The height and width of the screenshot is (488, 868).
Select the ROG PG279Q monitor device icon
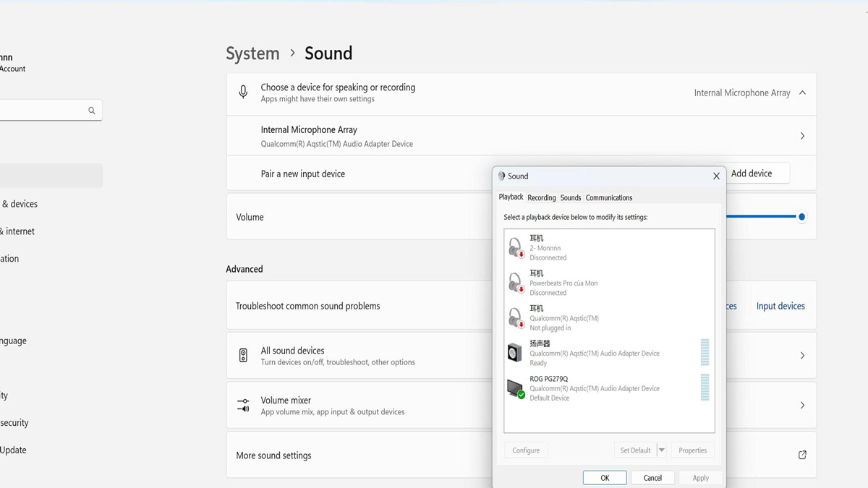[515, 388]
